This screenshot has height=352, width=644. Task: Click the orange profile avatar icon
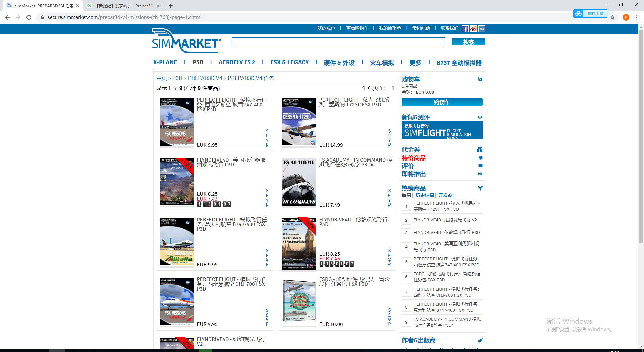coord(626,17)
